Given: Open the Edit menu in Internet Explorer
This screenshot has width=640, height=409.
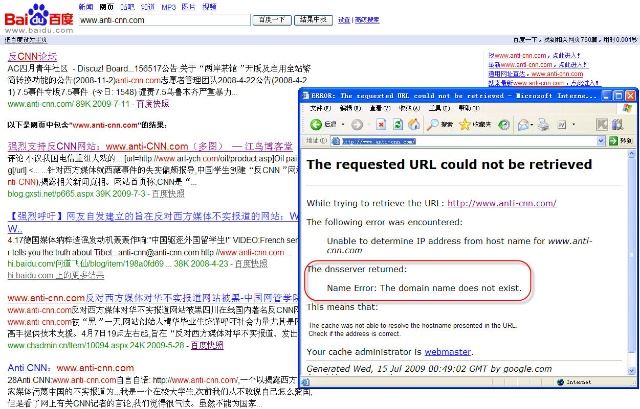Looking at the screenshot, I should [x=351, y=108].
